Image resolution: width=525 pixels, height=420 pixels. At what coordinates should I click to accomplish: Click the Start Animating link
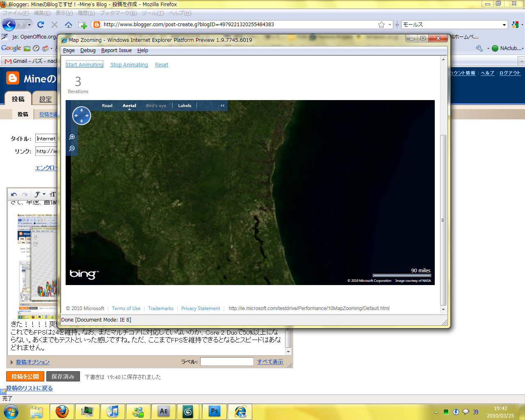click(x=84, y=65)
